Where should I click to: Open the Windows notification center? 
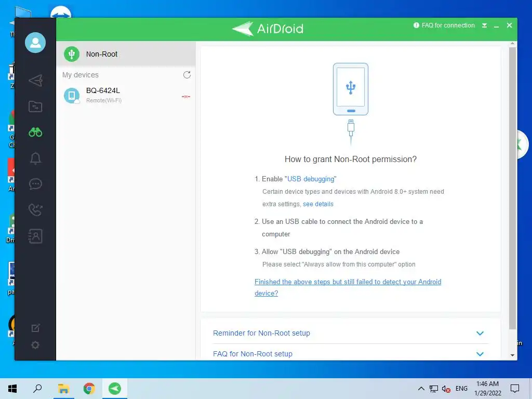click(515, 389)
